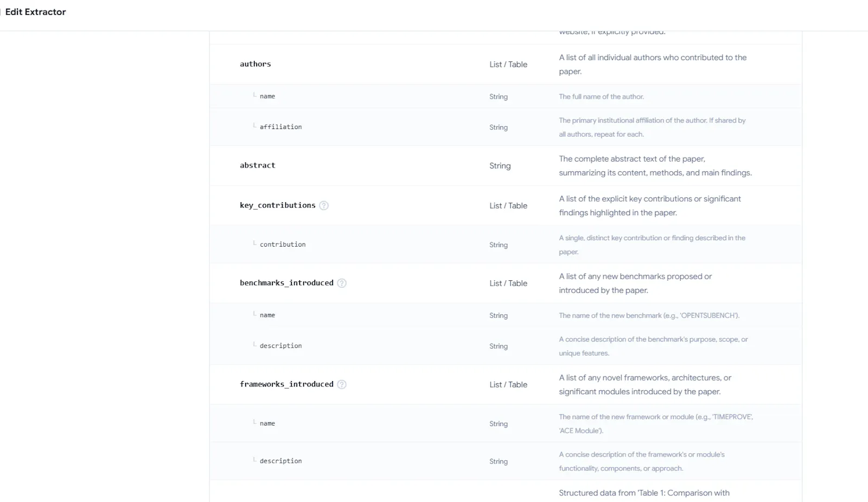
Task: Click the abstract description text
Action: click(655, 166)
